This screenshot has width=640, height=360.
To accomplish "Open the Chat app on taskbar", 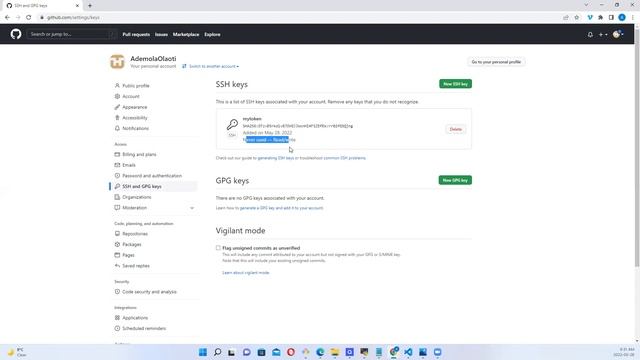I will point(247,352).
